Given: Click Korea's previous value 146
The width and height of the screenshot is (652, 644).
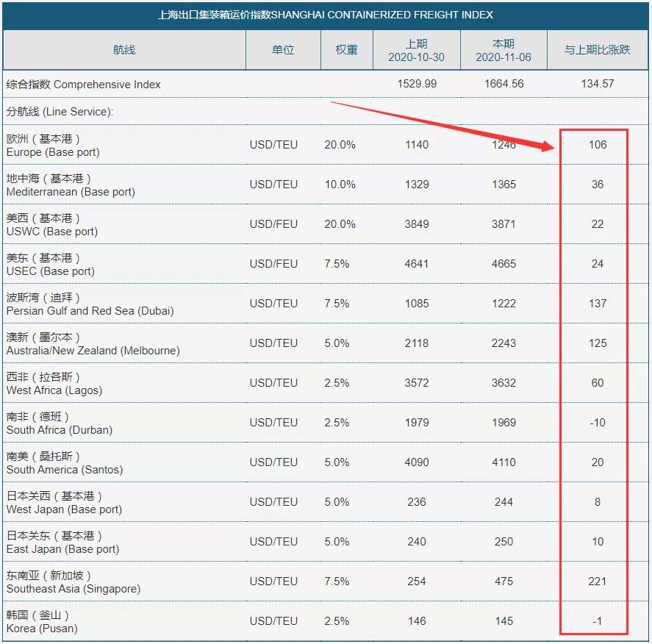Looking at the screenshot, I should tap(417, 621).
